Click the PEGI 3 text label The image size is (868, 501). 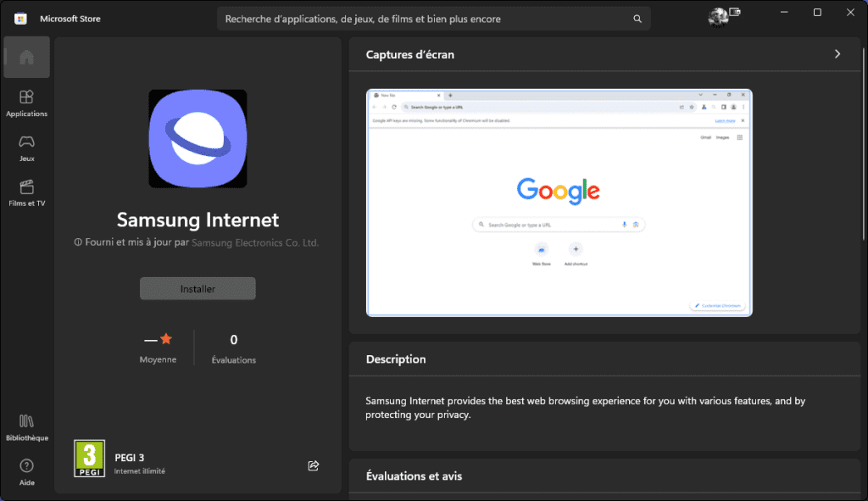(x=129, y=457)
